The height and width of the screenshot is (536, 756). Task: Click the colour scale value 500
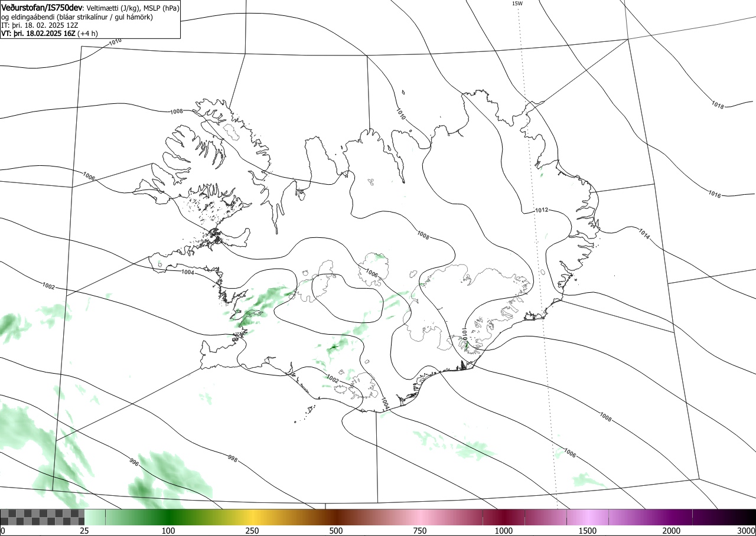336,531
